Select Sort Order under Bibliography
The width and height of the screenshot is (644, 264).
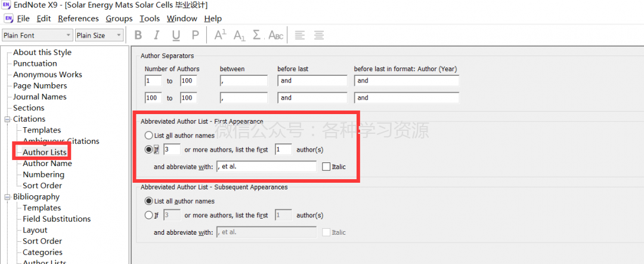click(42, 241)
